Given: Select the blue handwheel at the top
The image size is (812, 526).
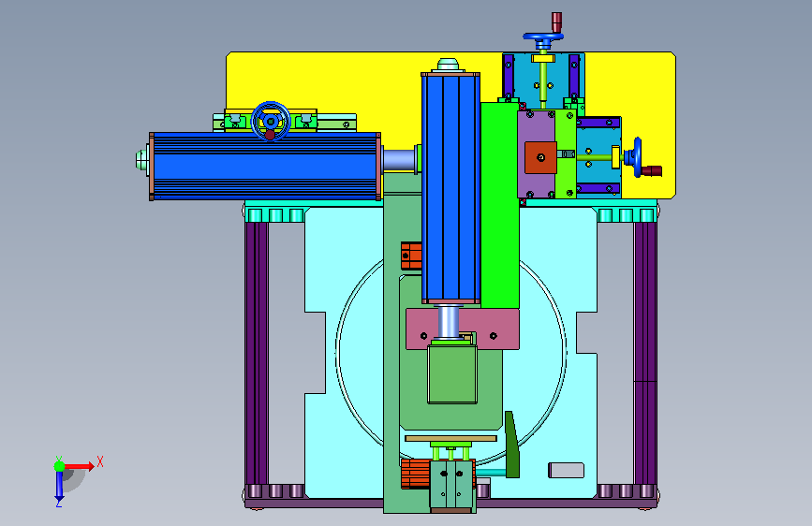Looking at the screenshot, I should [x=542, y=37].
